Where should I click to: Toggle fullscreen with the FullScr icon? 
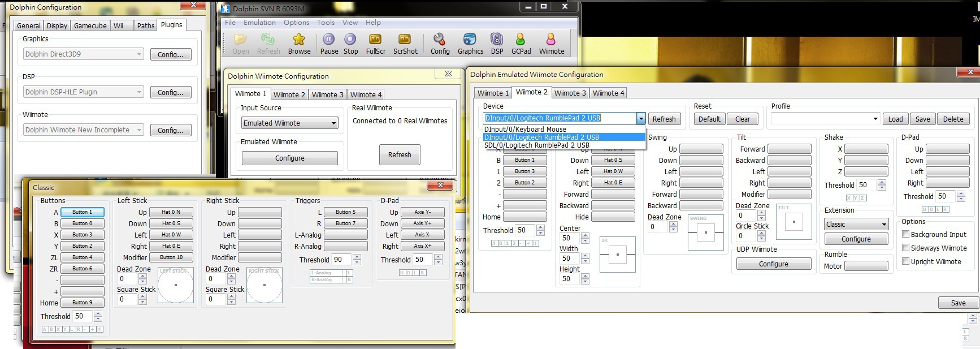pyautogui.click(x=375, y=44)
